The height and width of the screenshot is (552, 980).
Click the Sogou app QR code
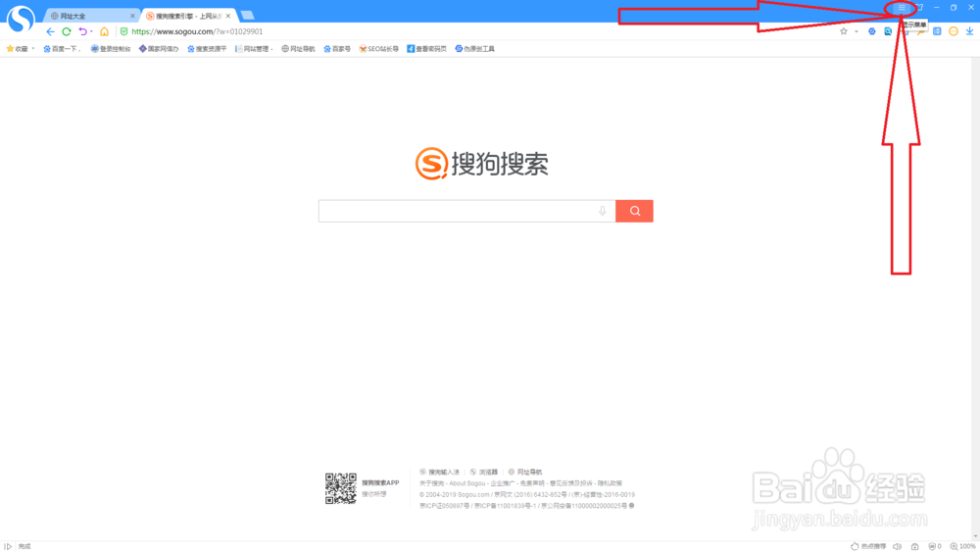tap(341, 488)
